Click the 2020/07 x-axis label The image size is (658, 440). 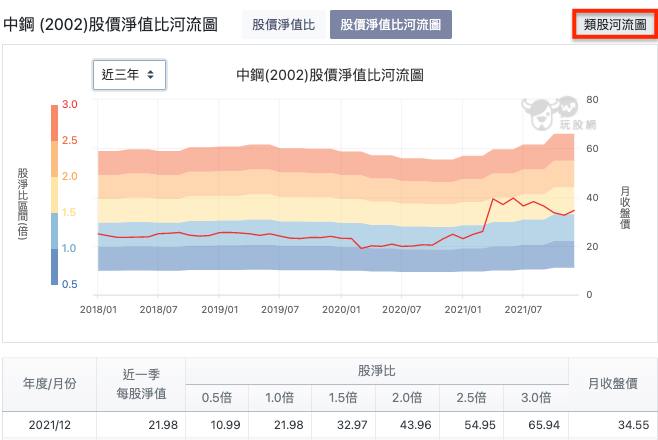coord(402,310)
